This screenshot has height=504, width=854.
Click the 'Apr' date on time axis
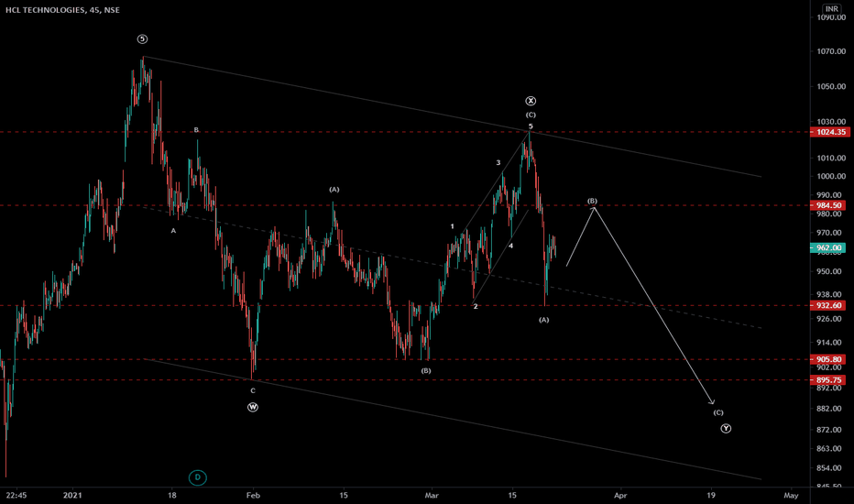(x=620, y=495)
